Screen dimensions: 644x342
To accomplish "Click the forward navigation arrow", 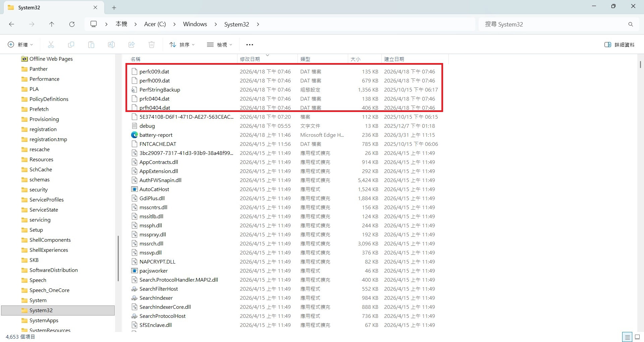I will (32, 24).
